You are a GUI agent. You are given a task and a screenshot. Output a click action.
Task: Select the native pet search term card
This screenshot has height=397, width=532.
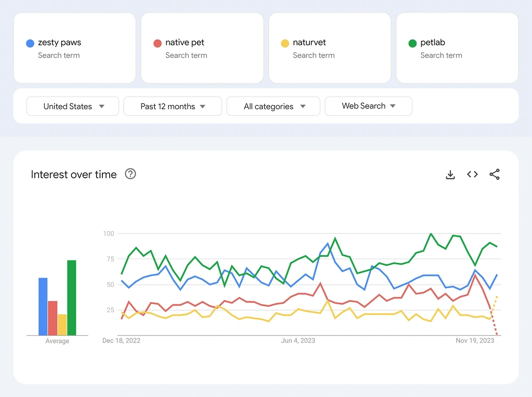pyautogui.click(x=202, y=48)
